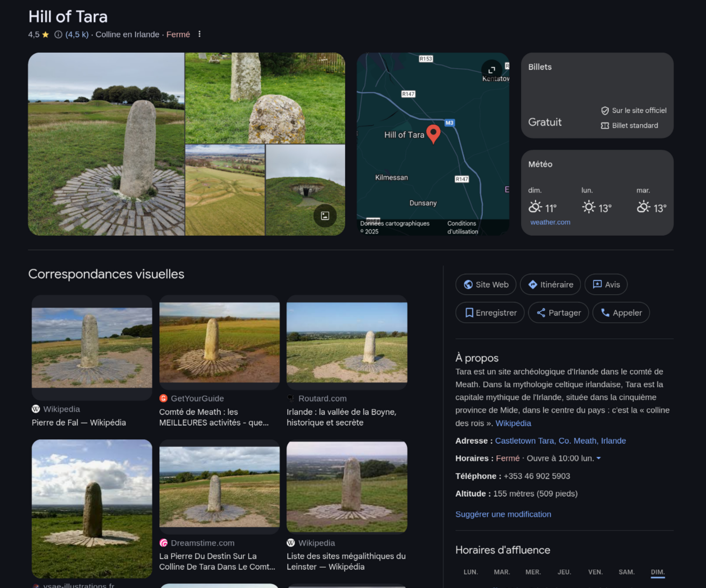This screenshot has height=588, width=706.
Task: Open the (4,5 k) reviews link
Action: point(77,35)
